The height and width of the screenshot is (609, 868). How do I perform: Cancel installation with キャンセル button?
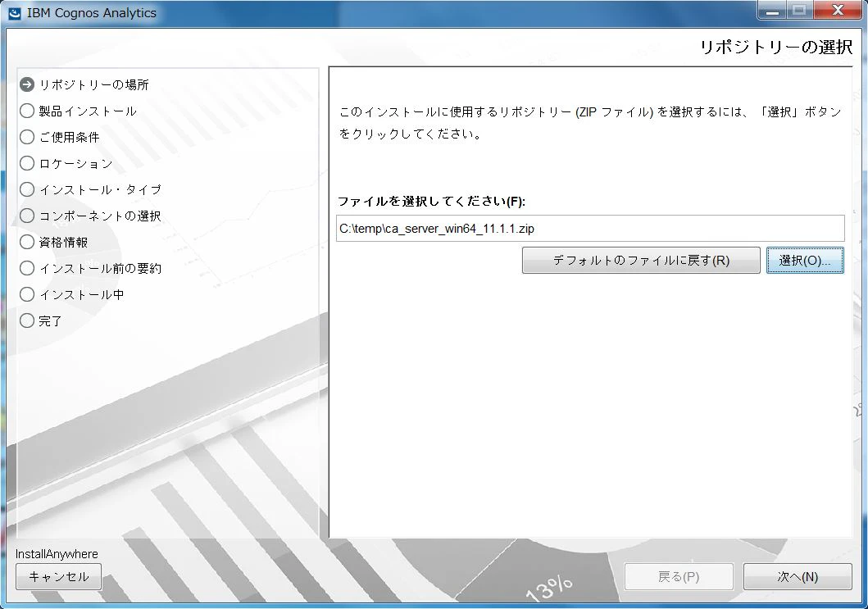tap(59, 577)
